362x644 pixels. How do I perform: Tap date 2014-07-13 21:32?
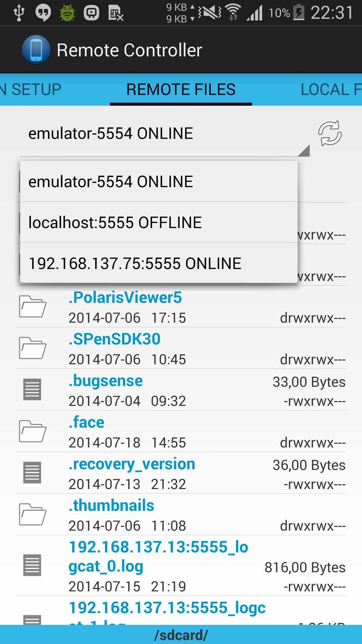click(127, 484)
